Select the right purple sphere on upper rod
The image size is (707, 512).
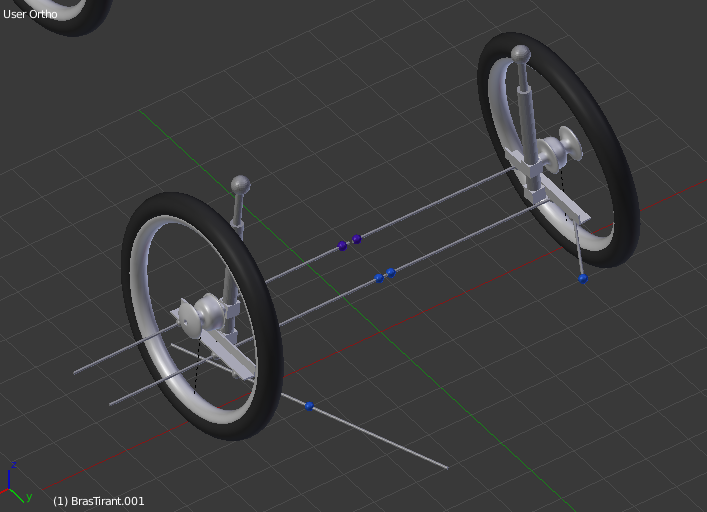(357, 239)
